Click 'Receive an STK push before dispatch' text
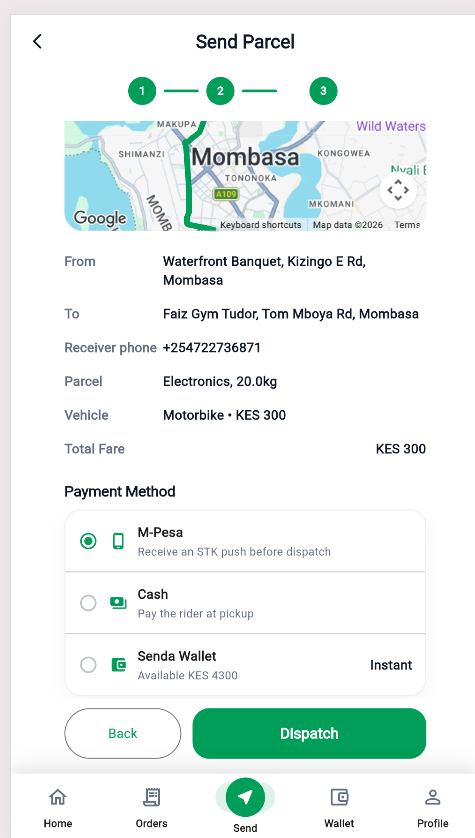The width and height of the screenshot is (475, 838). [234, 552]
